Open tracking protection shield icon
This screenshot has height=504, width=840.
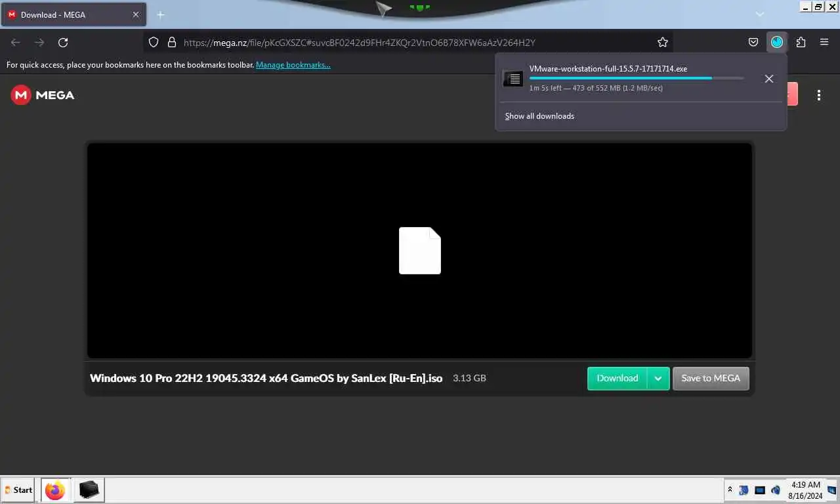[154, 42]
